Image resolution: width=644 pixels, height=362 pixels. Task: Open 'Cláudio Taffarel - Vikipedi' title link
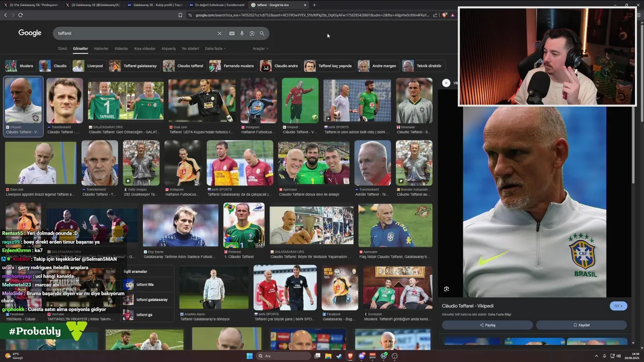467,306
